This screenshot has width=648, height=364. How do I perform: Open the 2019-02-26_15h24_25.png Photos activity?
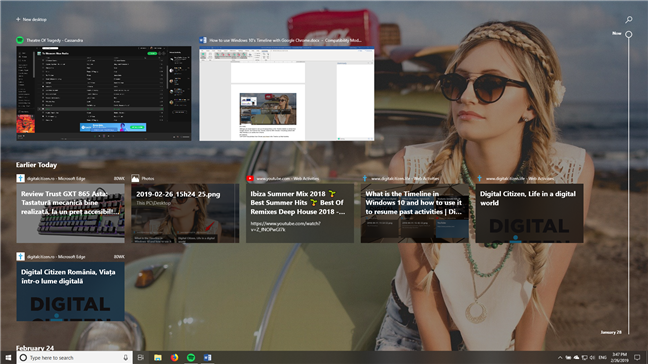pyautogui.click(x=185, y=213)
